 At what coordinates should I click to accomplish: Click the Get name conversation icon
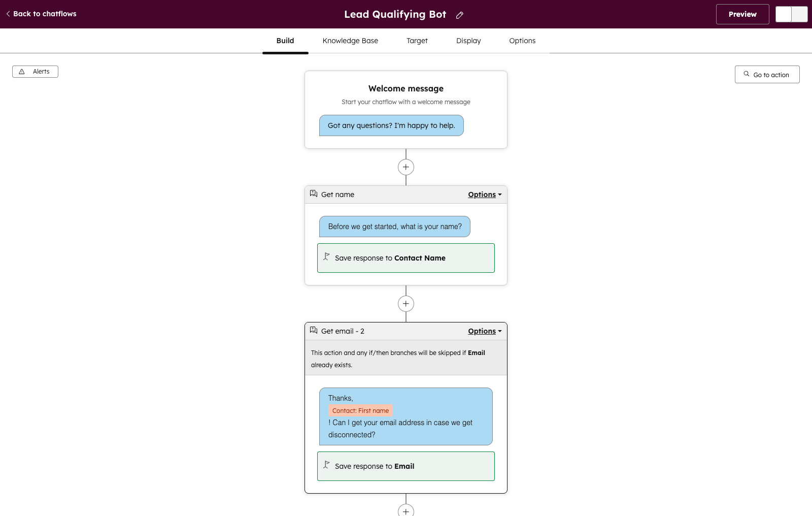tap(314, 194)
